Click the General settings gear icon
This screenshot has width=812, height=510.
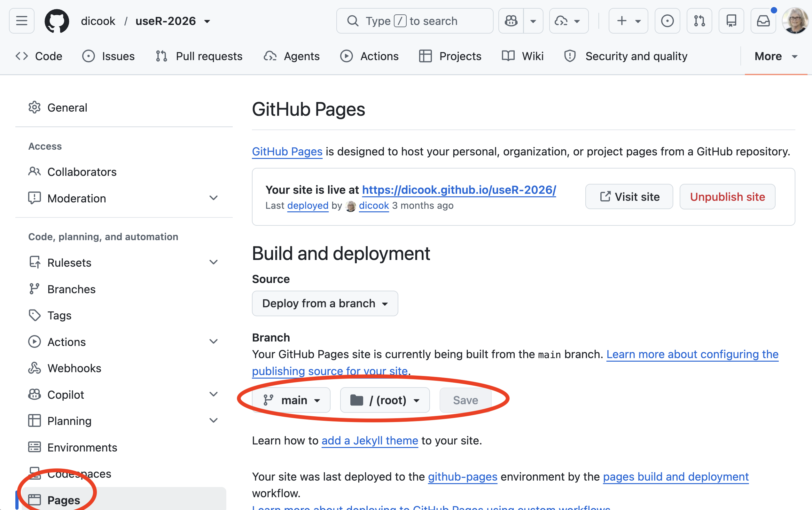[35, 107]
